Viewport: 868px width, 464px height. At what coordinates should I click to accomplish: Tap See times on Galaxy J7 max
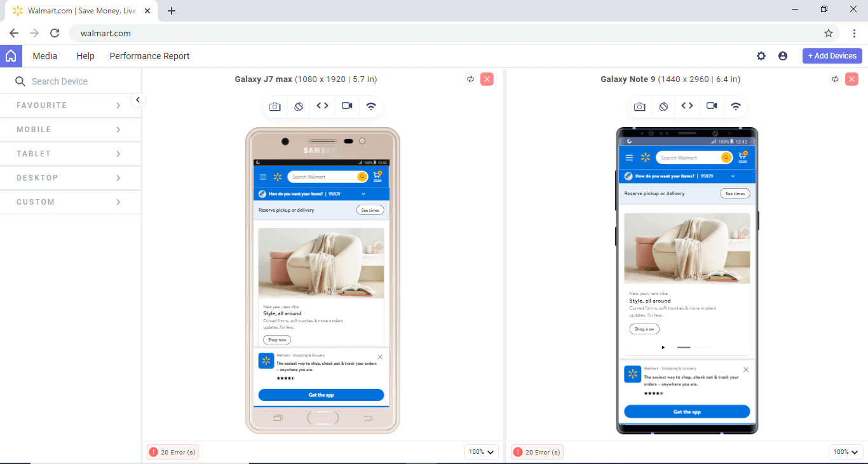pos(370,210)
